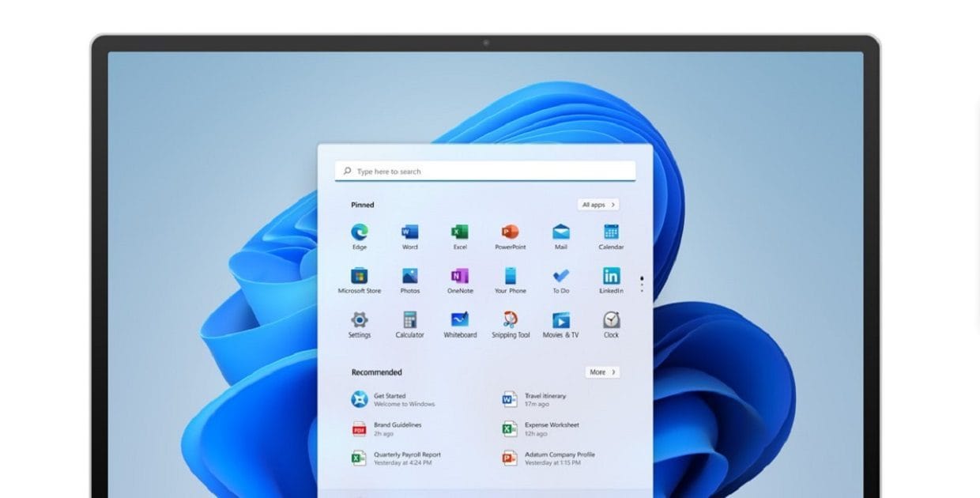Select the "Travel Itinerary" file name
The height and width of the screenshot is (498, 980).
point(545,396)
